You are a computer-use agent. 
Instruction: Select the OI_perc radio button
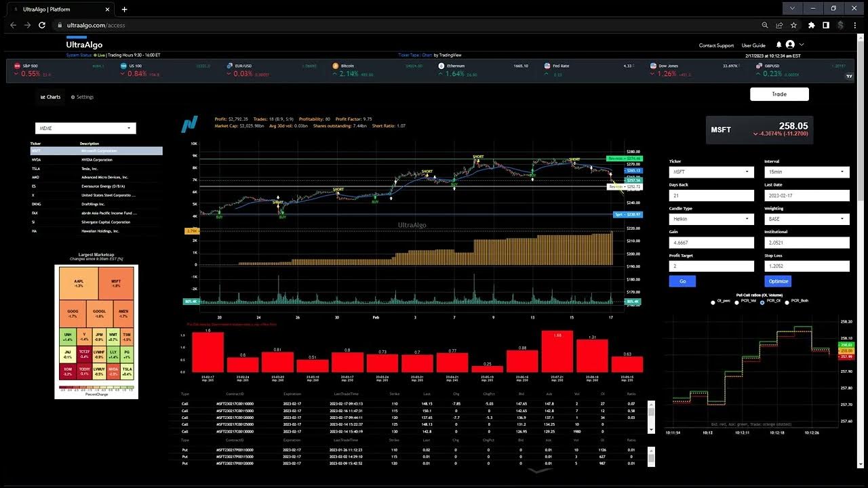713,302
